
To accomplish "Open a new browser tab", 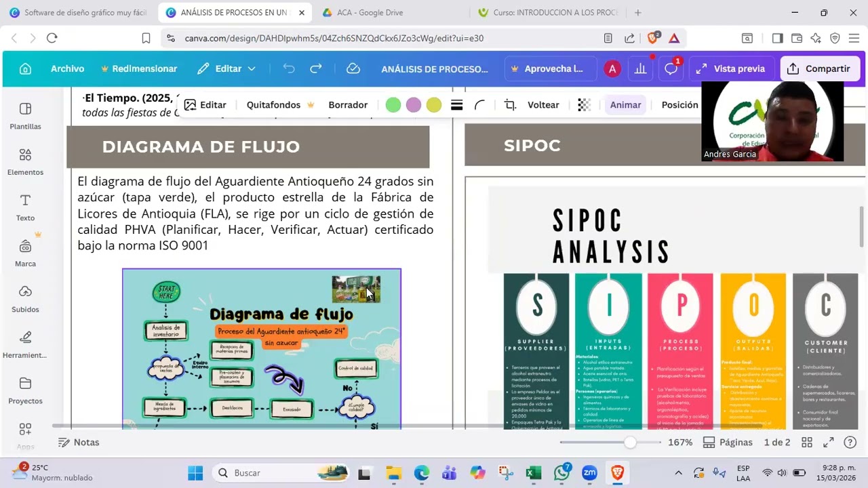I will (x=637, y=12).
